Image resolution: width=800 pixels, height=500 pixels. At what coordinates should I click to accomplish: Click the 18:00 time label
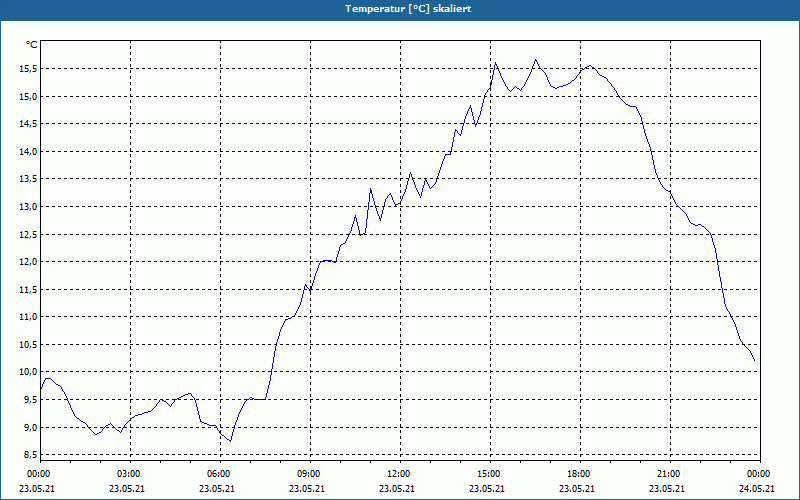pyautogui.click(x=580, y=474)
